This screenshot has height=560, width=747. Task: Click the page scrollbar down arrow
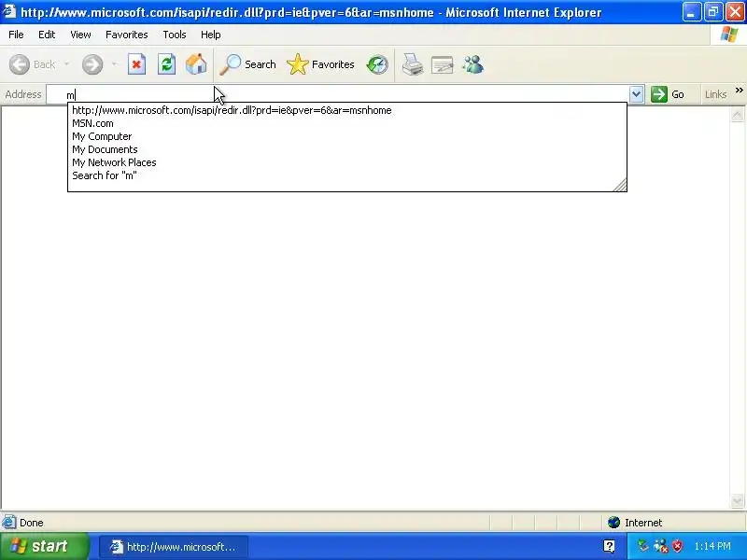coord(737,500)
